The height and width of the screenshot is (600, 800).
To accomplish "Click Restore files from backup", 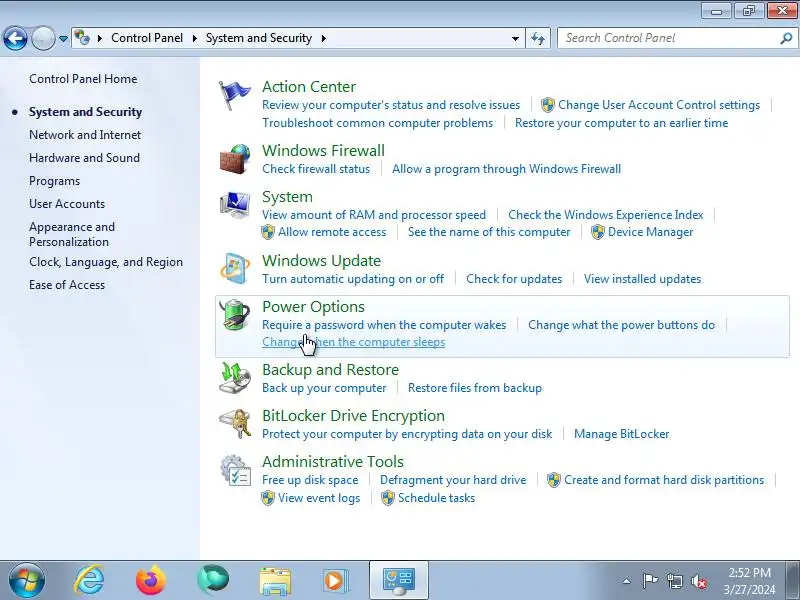I will click(x=474, y=388).
